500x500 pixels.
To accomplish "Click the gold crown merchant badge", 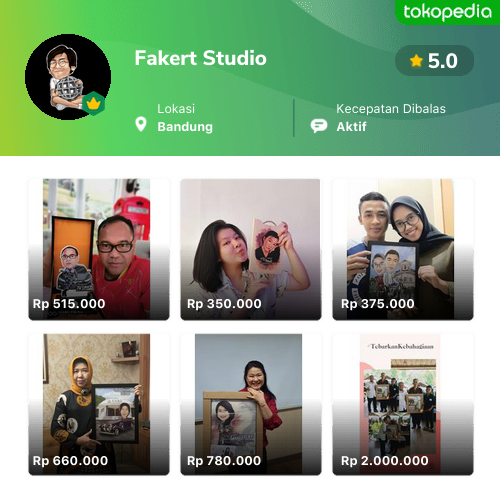I will click(x=94, y=103).
